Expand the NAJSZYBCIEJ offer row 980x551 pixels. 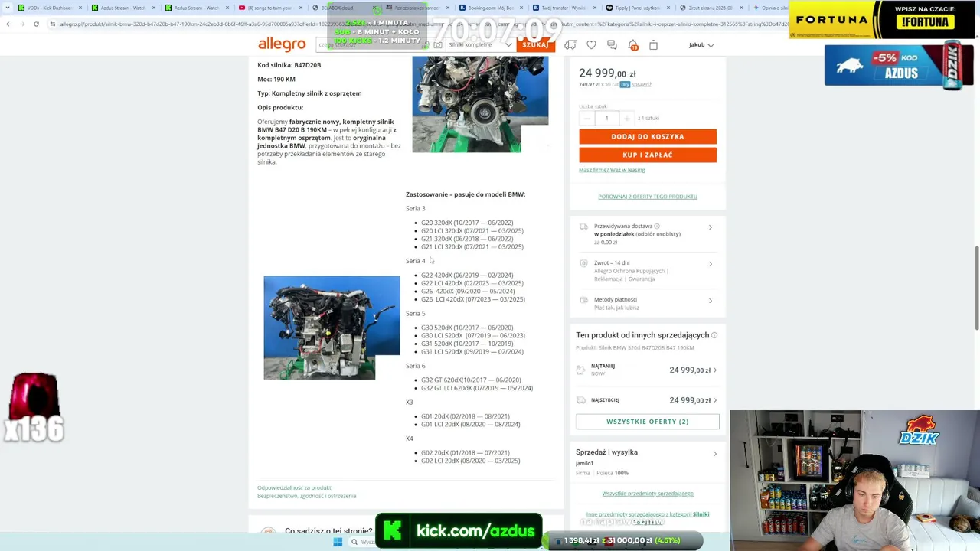click(647, 400)
